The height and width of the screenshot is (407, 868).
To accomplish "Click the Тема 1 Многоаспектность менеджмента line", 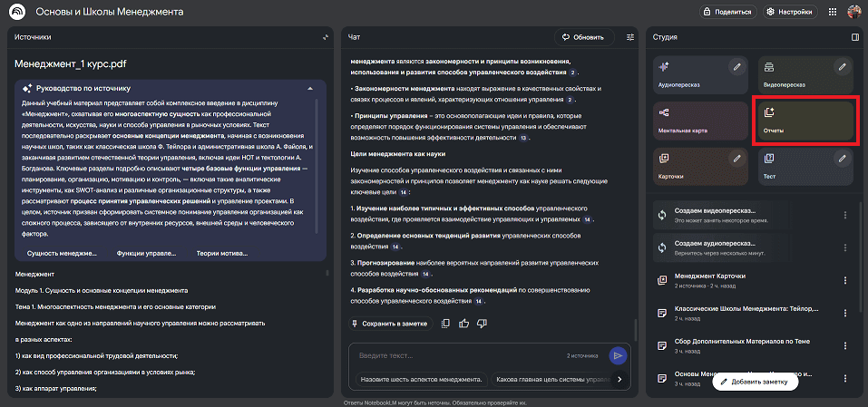I will (x=115, y=306).
